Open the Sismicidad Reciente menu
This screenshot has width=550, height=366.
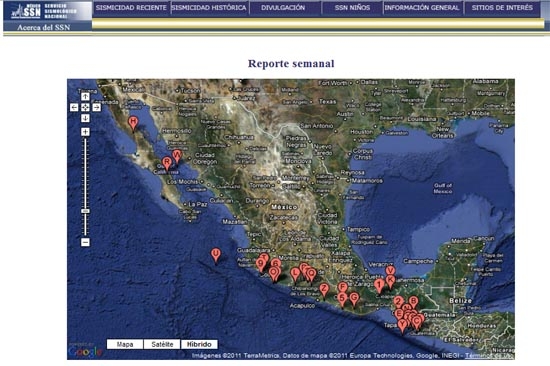131,8
